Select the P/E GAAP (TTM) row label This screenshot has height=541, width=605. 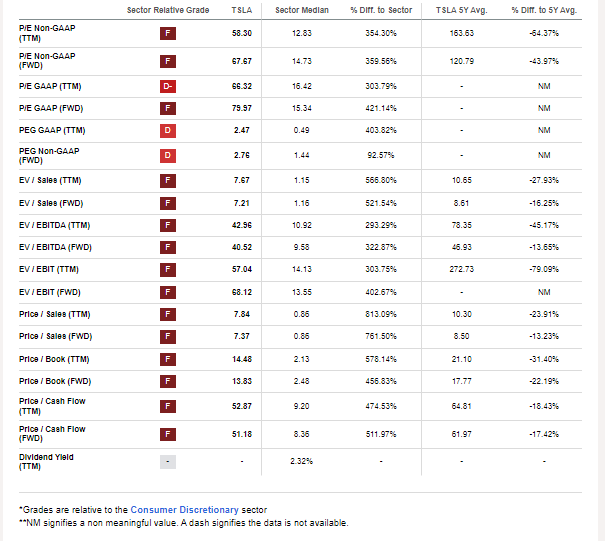click(x=50, y=86)
